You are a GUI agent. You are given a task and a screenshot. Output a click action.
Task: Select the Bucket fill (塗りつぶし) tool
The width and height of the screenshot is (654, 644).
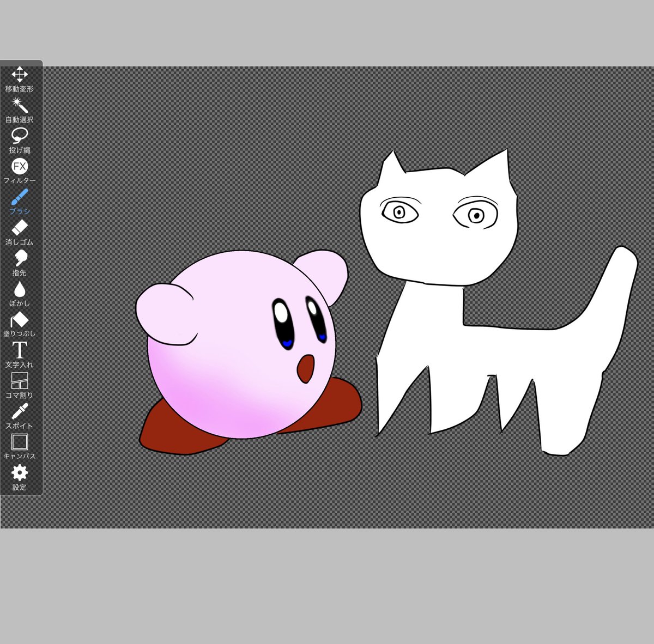pos(20,324)
